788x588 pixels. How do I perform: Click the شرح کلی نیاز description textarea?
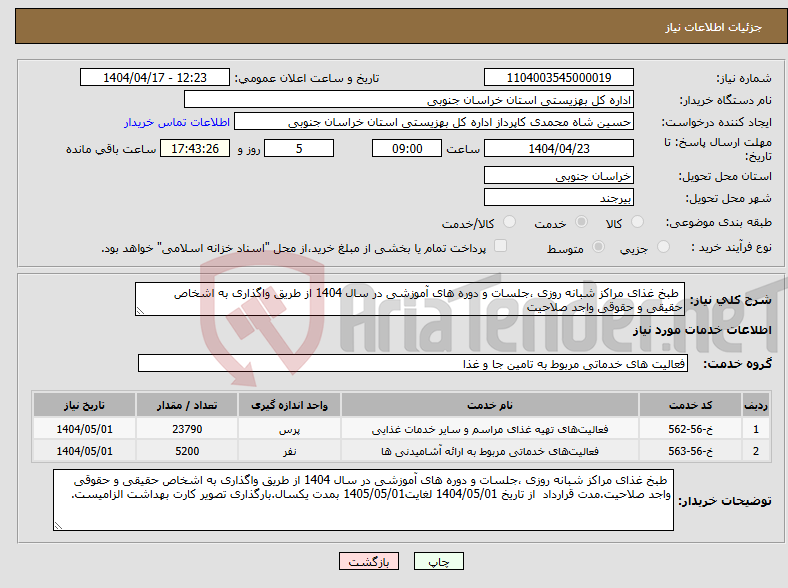(x=410, y=299)
